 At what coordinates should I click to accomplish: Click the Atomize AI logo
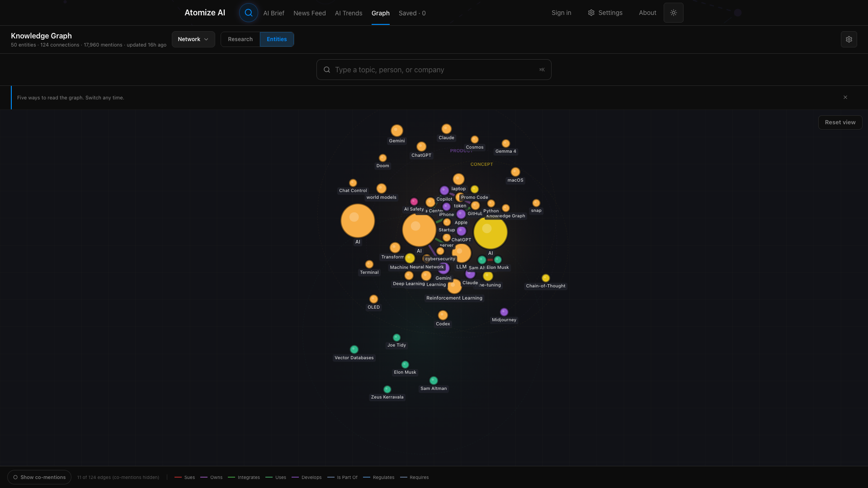click(205, 13)
